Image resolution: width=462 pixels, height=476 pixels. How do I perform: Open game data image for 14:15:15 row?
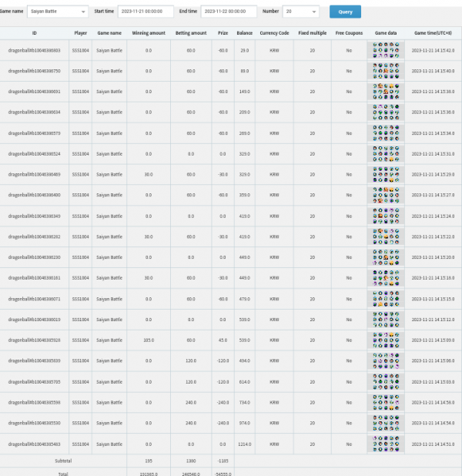click(386, 299)
